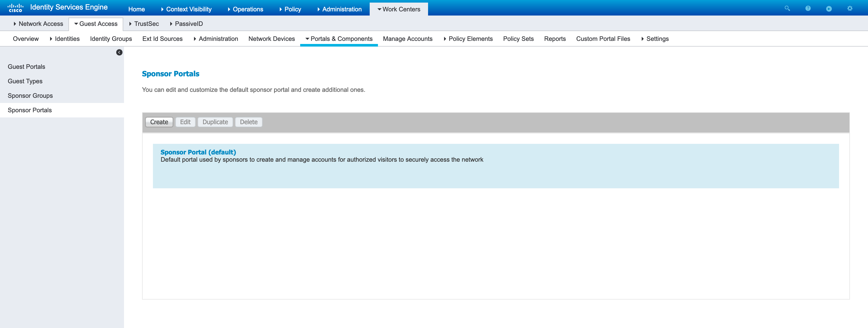Viewport: 868px width, 328px height.
Task: Click the Cisco logo icon
Action: tap(16, 8)
